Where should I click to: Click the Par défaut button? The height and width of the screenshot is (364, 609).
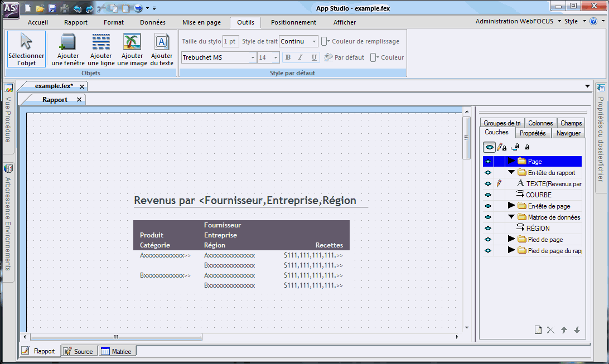344,57
